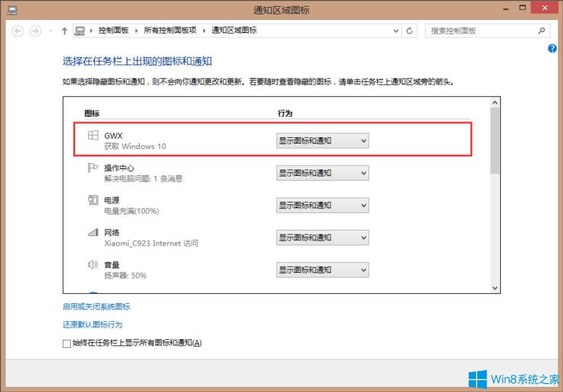Open 音量 behavior dropdown
Screen dimensions: 563x392
(x=322, y=270)
